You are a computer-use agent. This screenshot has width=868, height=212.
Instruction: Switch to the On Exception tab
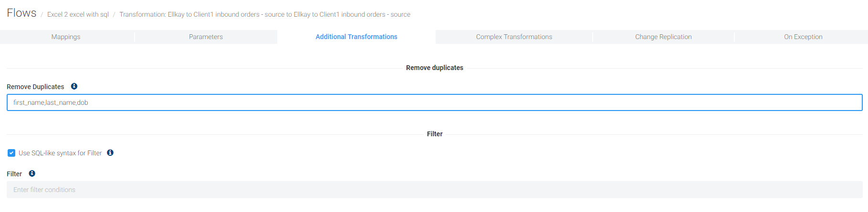pos(803,37)
